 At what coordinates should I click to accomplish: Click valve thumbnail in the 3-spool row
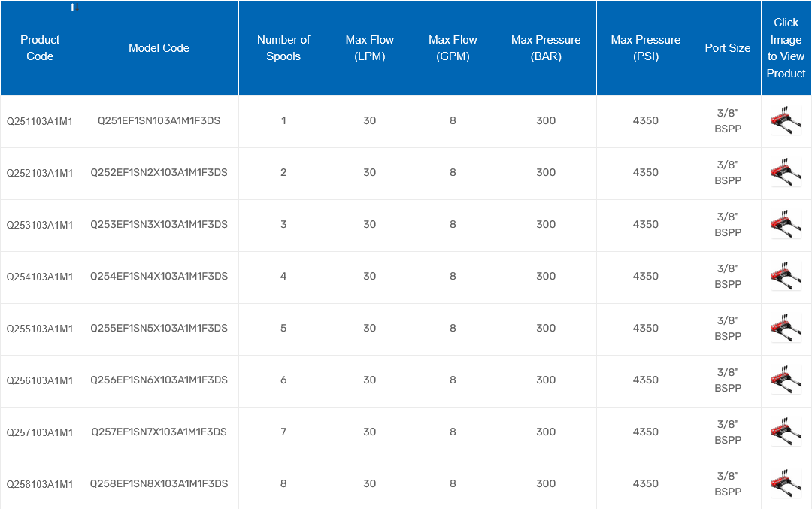(786, 224)
